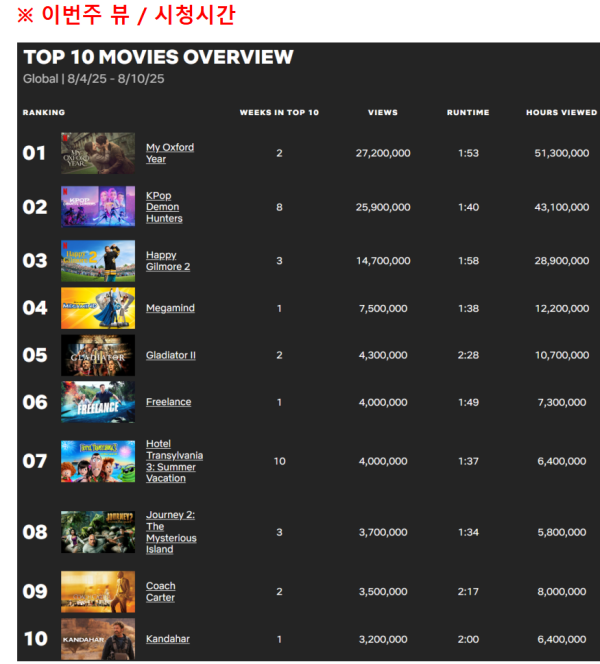Open the Kandahar title link

tap(168, 639)
